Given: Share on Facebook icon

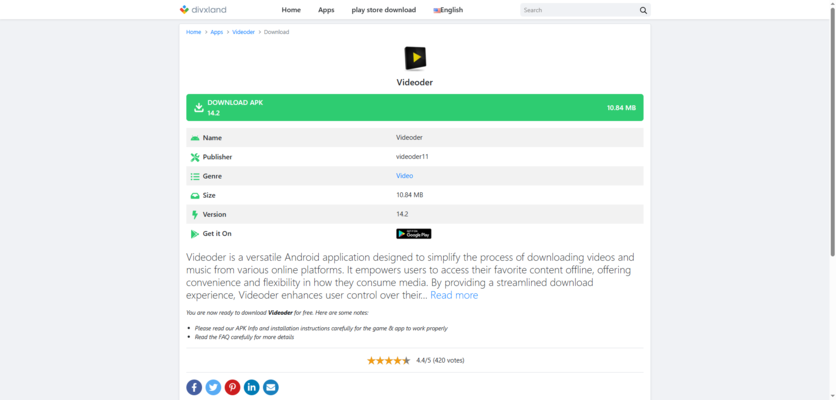Looking at the screenshot, I should pos(194,387).
